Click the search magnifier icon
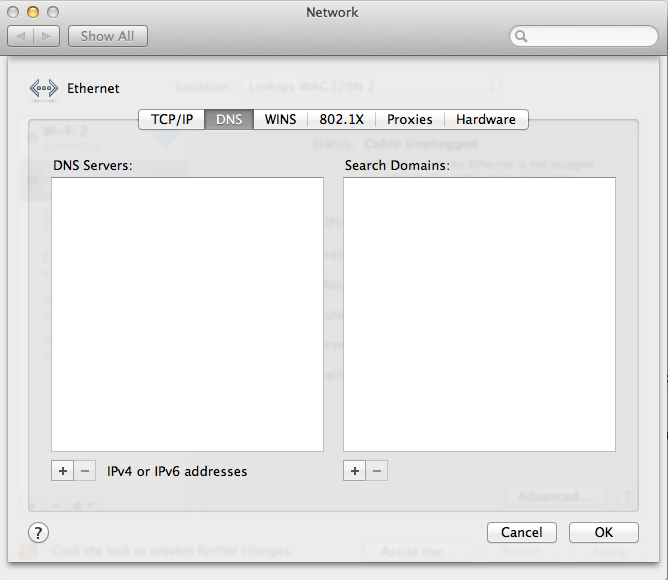This screenshot has width=668, height=580. 521,36
